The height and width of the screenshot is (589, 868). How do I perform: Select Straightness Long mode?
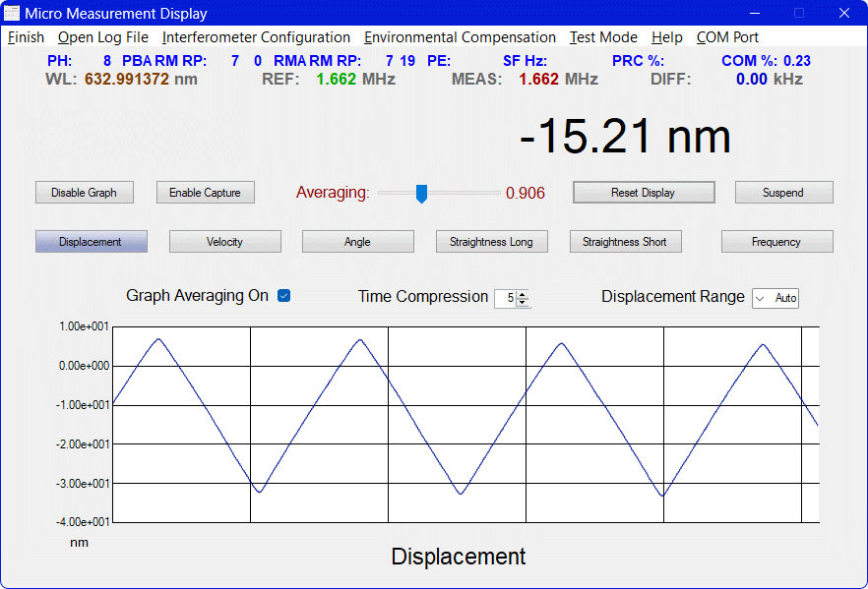pyautogui.click(x=491, y=242)
